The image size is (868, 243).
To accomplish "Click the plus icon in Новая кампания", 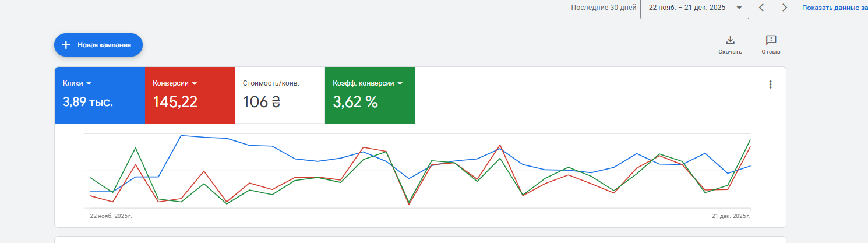I will point(66,45).
